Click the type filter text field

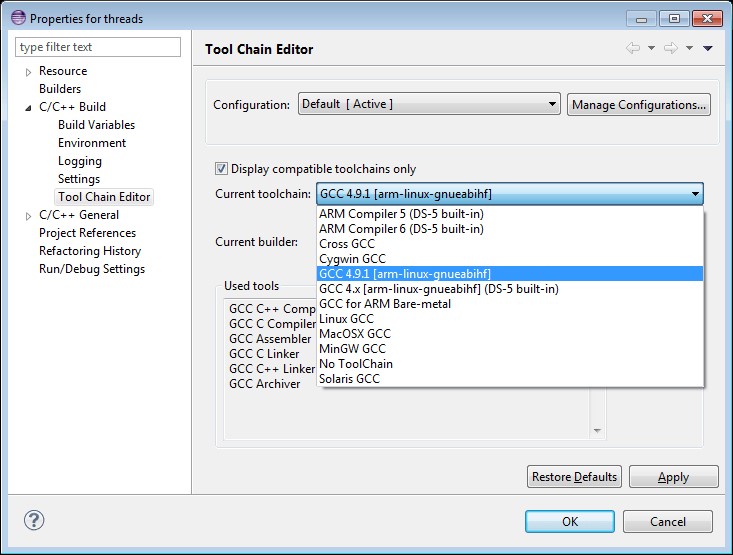pos(98,47)
